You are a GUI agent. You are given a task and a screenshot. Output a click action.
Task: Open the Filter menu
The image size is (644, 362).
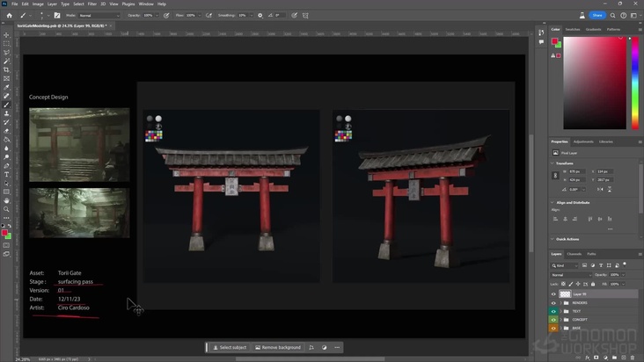coord(92,4)
